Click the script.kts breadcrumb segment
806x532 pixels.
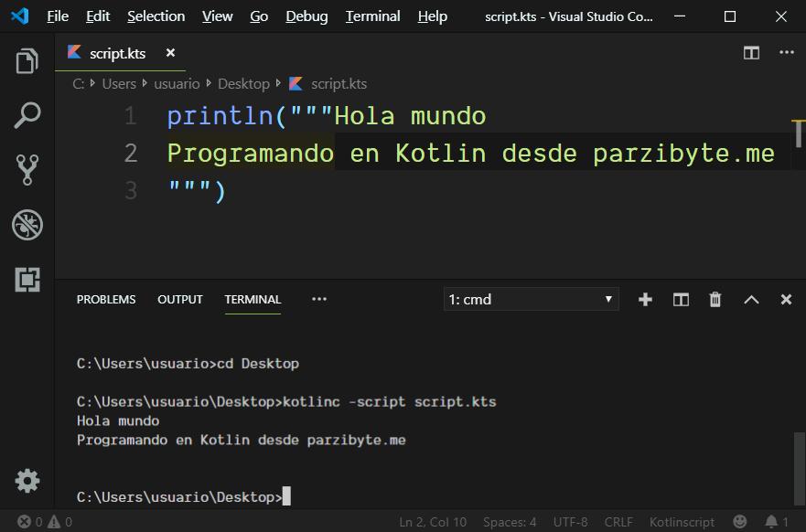tap(339, 84)
